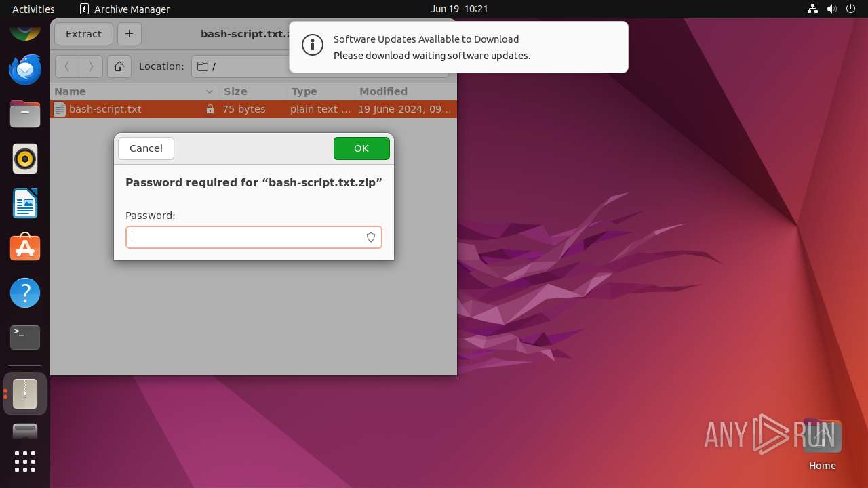Go forward with the right arrow
Image resolution: width=868 pixels, height=488 pixels.
point(91,66)
